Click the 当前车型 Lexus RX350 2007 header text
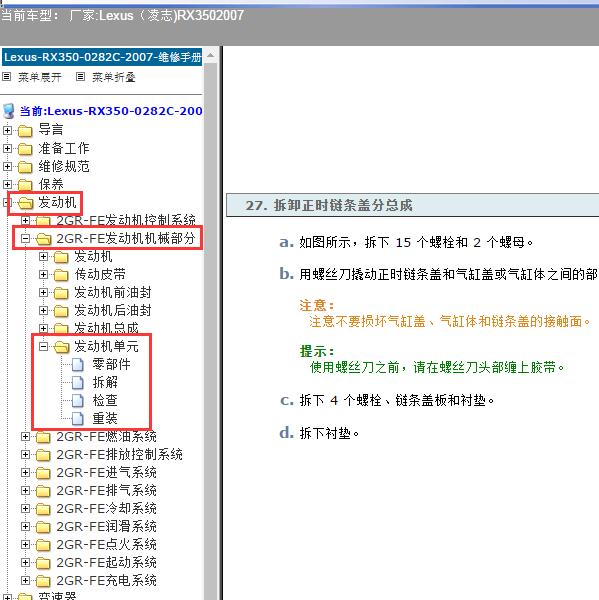The width and height of the screenshot is (599, 600). point(122,16)
